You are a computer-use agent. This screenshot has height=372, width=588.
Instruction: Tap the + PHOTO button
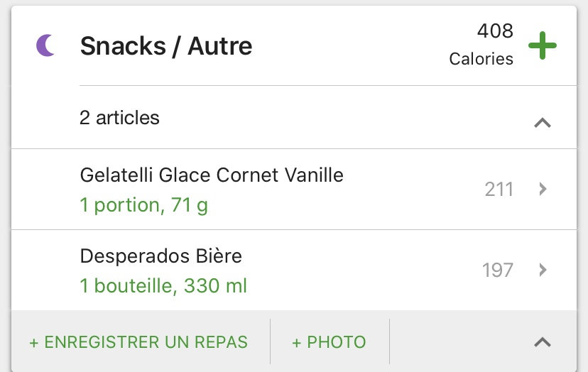(329, 342)
